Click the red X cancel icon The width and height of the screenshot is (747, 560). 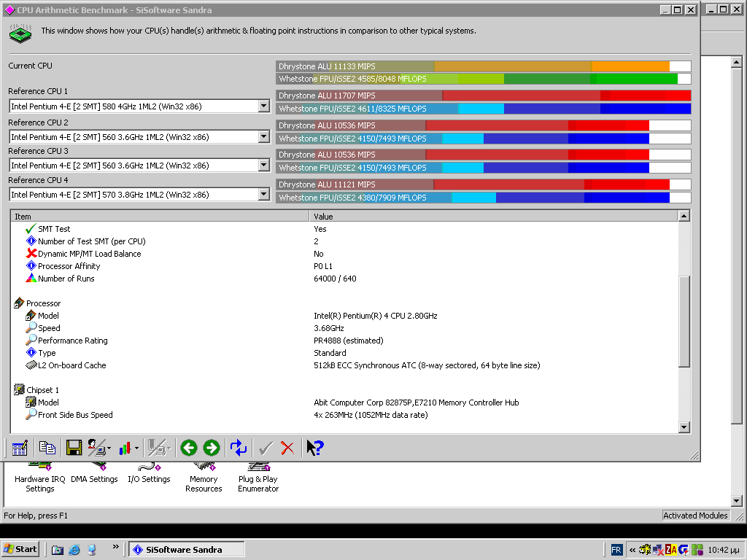(x=287, y=448)
